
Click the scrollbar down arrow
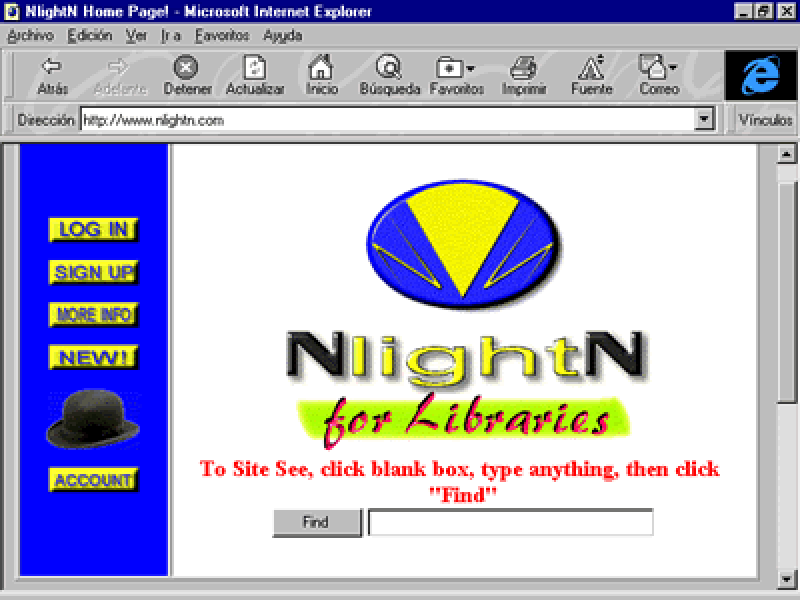tap(786, 579)
